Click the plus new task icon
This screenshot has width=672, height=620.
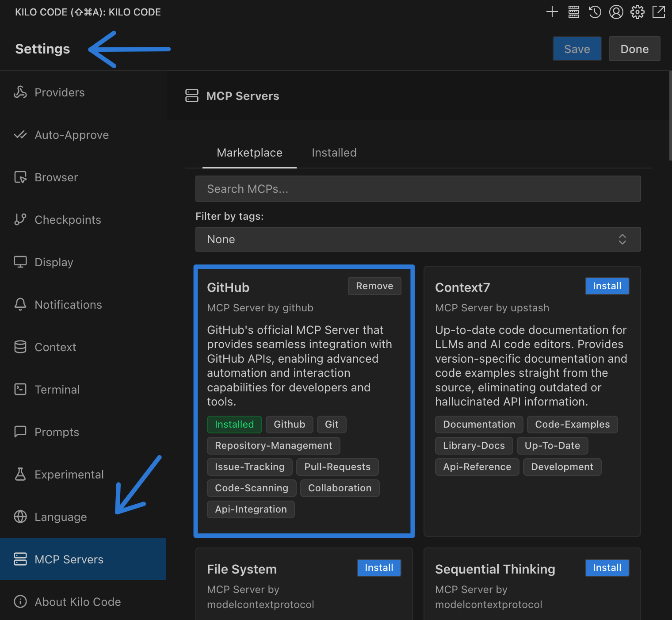point(552,12)
